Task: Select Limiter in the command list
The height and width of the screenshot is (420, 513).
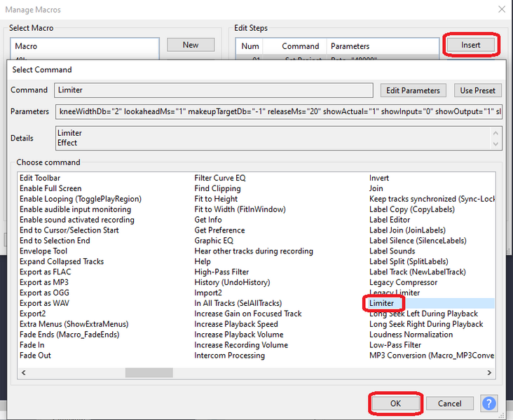Action: click(383, 303)
